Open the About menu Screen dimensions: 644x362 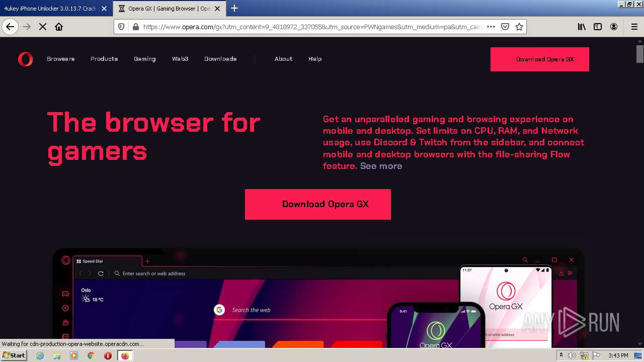283,59
